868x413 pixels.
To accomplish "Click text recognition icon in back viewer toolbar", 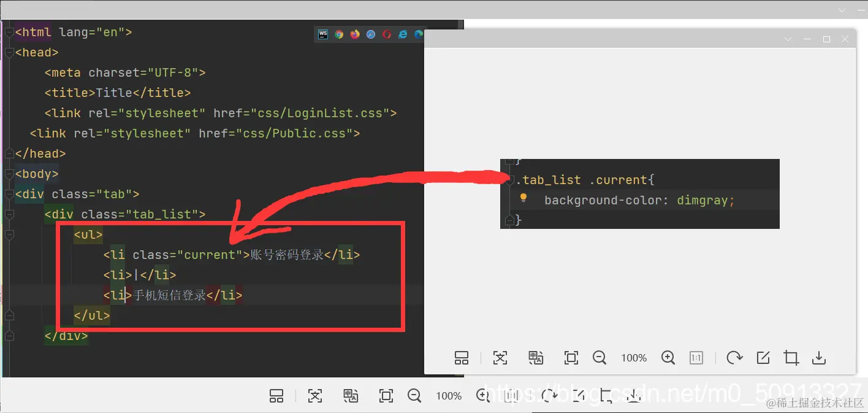I will 315,396.
